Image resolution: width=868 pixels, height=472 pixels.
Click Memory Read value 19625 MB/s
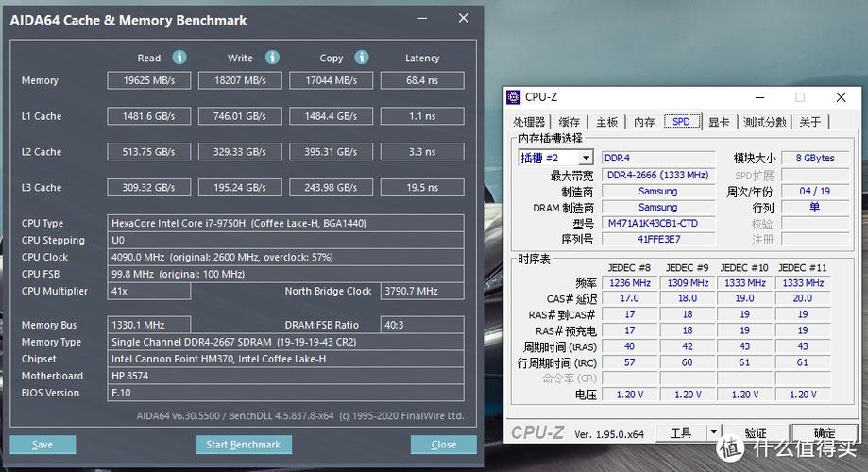pyautogui.click(x=149, y=80)
